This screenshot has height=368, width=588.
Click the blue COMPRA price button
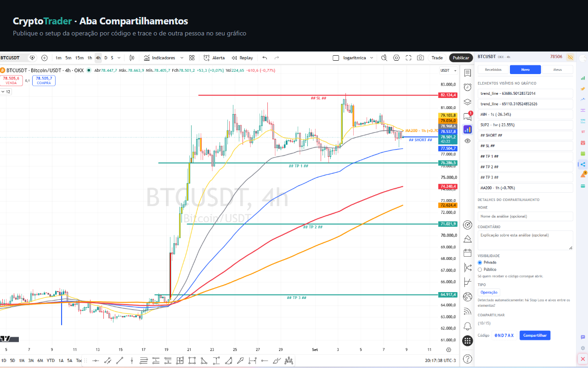[x=44, y=80]
